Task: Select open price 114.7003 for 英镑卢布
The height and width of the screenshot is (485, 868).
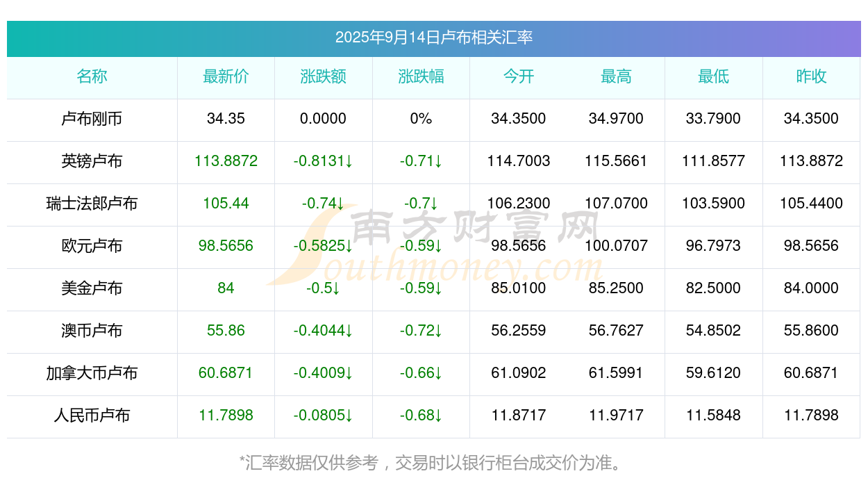Action: click(519, 161)
